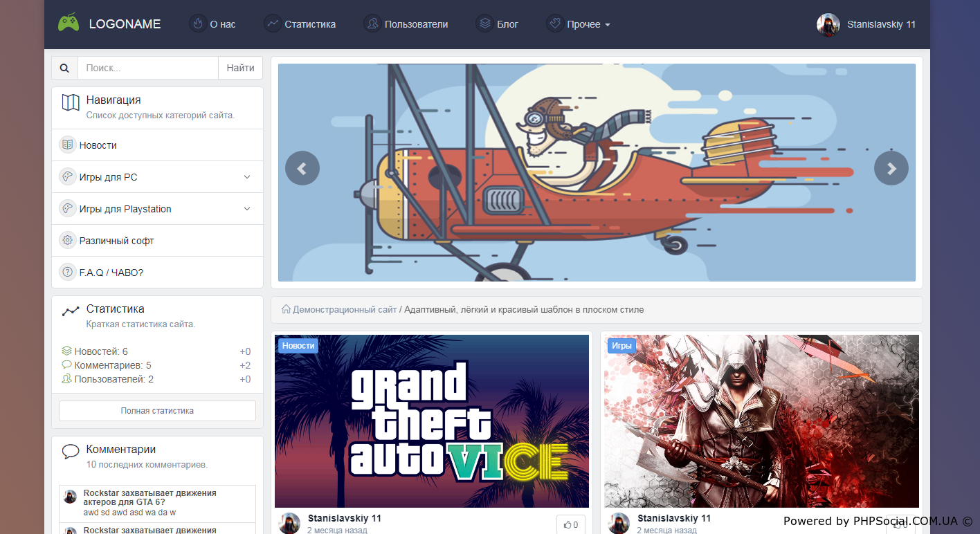Click the magnifier search icon
980x534 pixels.
coord(64,68)
